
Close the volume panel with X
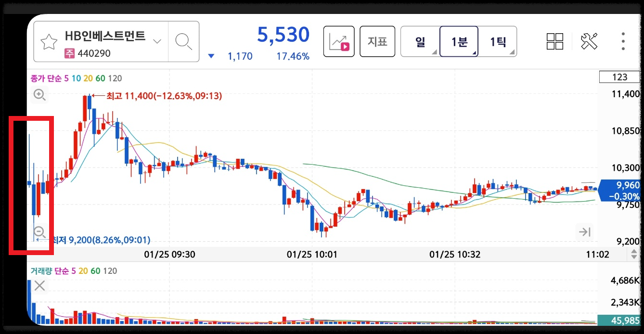pos(39,286)
